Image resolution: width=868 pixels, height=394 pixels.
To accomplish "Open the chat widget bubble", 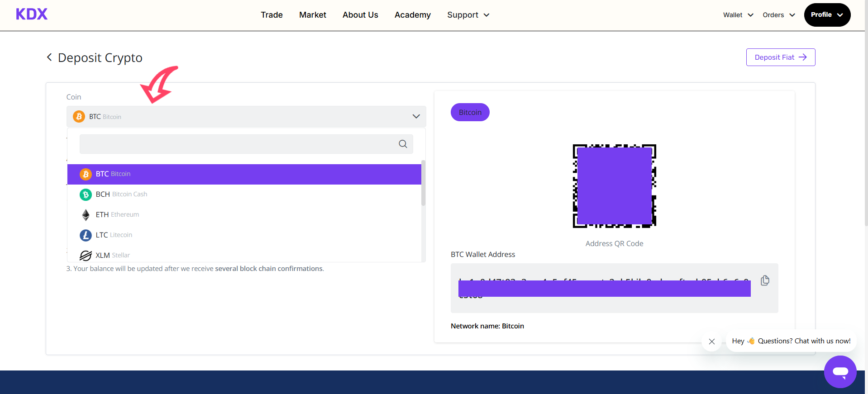I will point(840,372).
